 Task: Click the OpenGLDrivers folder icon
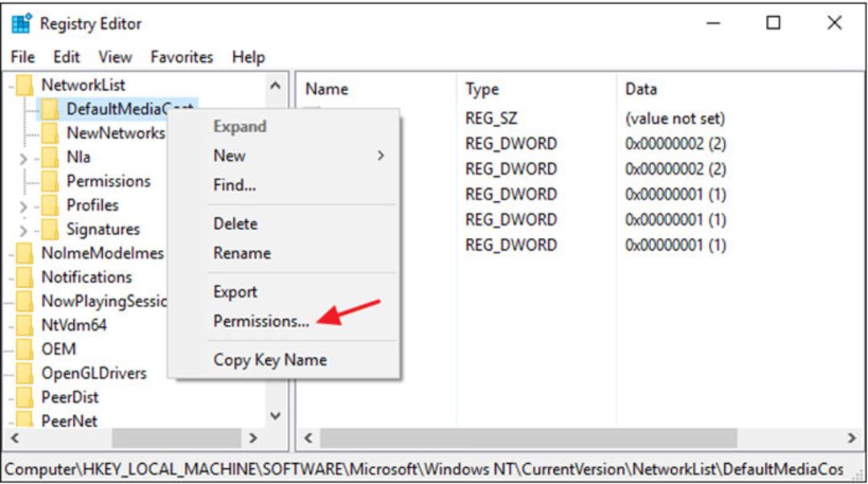click(x=24, y=373)
